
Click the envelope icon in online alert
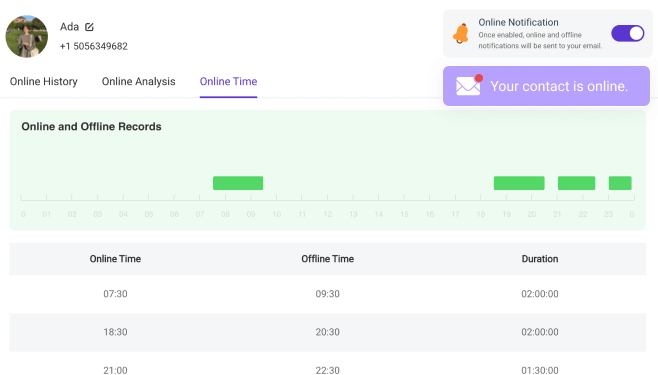(x=469, y=85)
